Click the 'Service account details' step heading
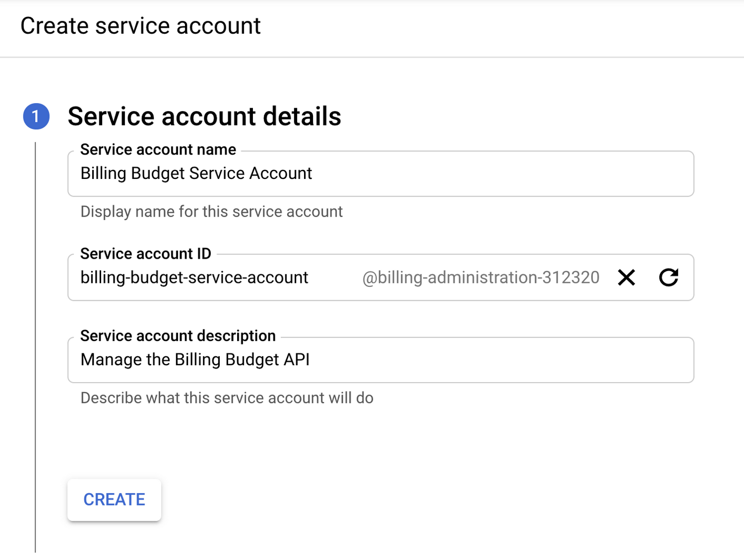 point(204,116)
